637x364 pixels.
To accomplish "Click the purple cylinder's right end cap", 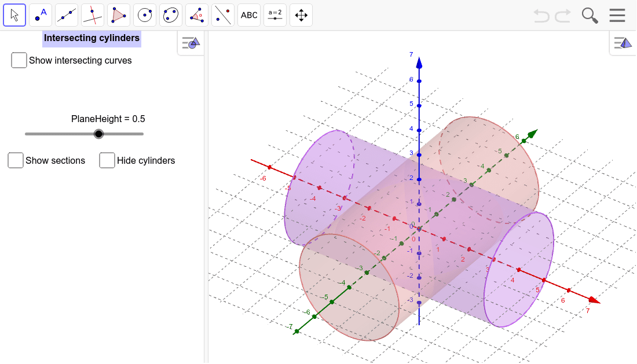I will pyautogui.click(x=519, y=270).
